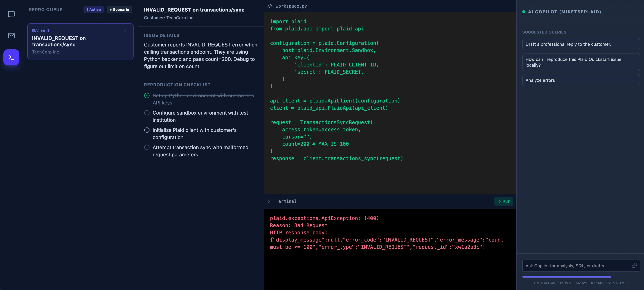644x290 pixels.
Task: Click the workspace.py file tab
Action: pyautogui.click(x=291, y=6)
